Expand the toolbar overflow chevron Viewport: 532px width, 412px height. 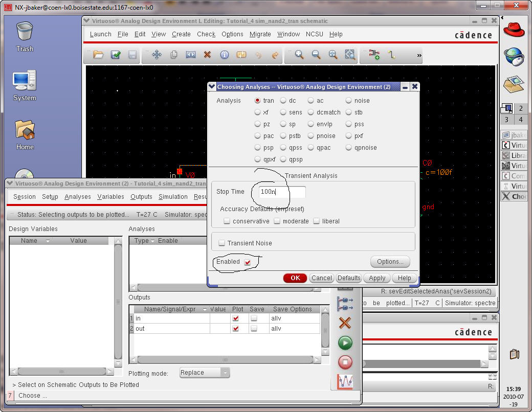[x=419, y=55]
